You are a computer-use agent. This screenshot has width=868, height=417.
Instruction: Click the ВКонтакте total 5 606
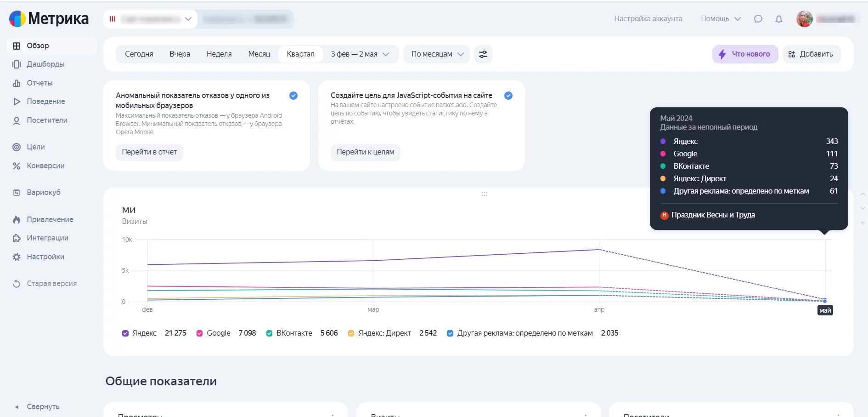(x=329, y=333)
